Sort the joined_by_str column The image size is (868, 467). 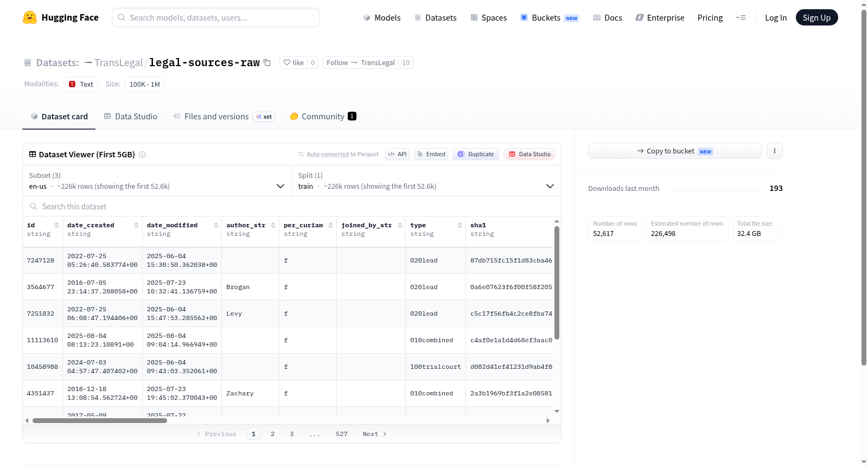coord(400,225)
